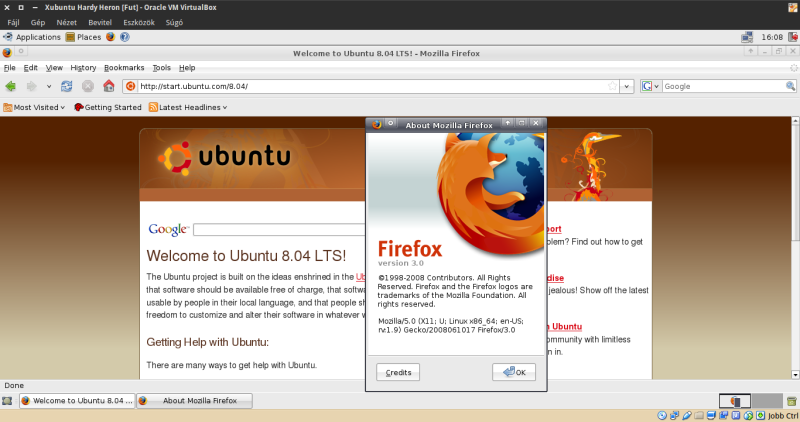The width and height of the screenshot is (800, 422).
Task: Toggle sticky button on About dialog titlebar
Action: pos(390,123)
